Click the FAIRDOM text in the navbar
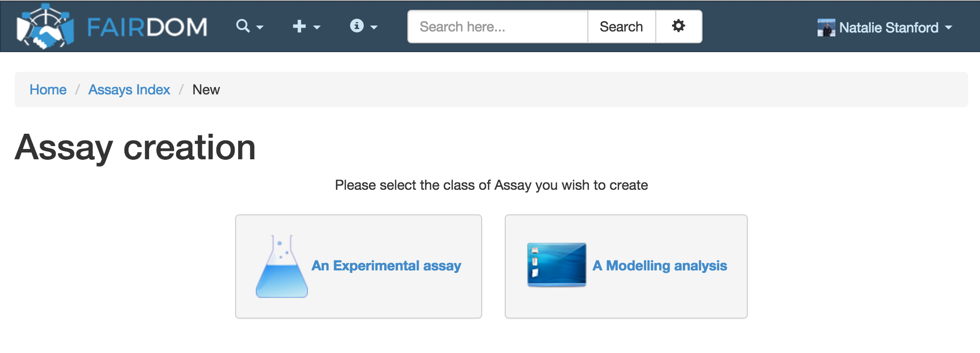Image resolution: width=980 pixels, height=353 pixels. [x=147, y=27]
